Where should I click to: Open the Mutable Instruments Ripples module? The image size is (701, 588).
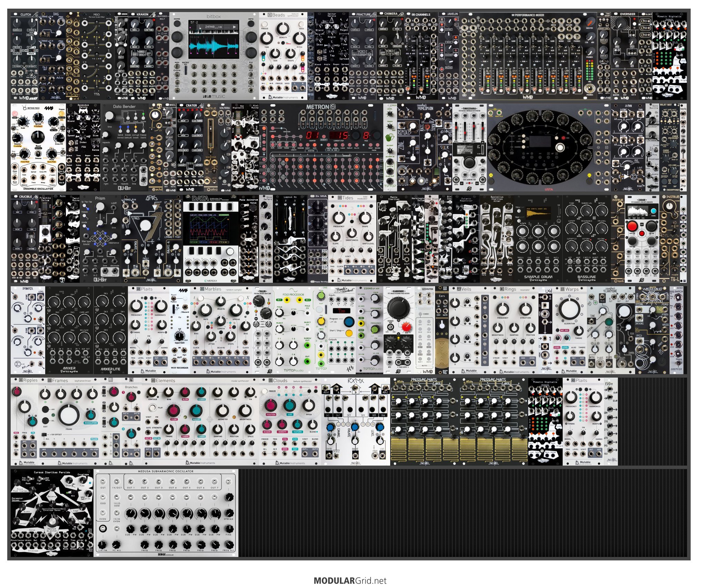click(x=24, y=421)
